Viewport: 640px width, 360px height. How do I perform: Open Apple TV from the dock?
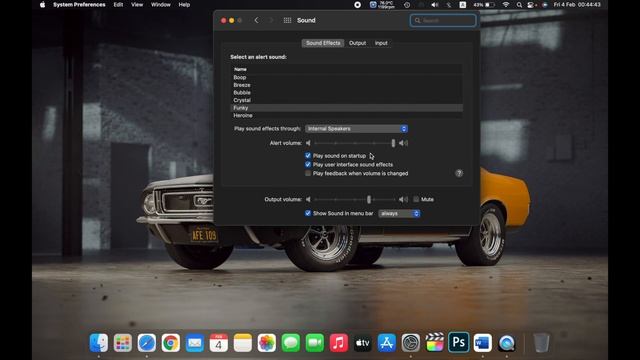[x=362, y=343]
